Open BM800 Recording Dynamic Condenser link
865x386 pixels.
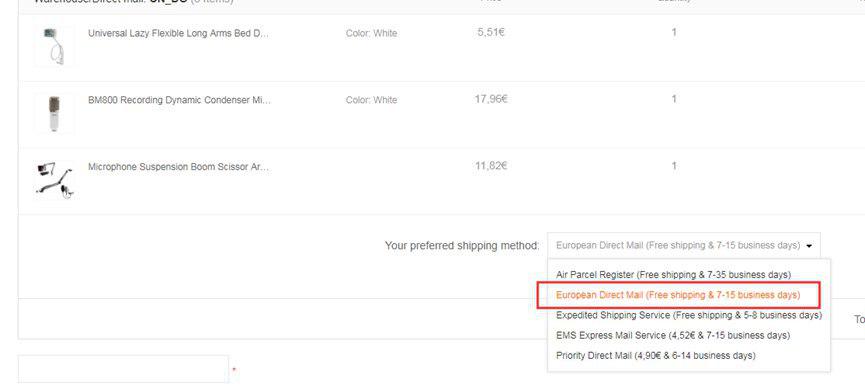tap(179, 100)
